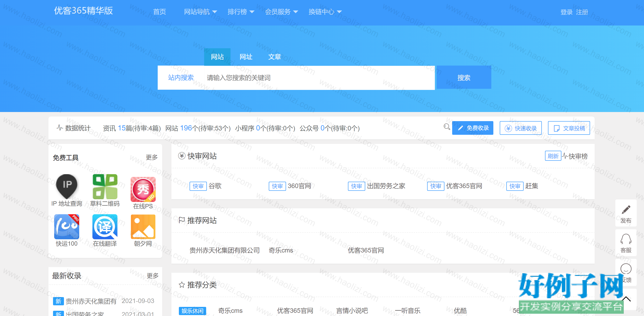Click the star icon next to 推荐分类

182,285
